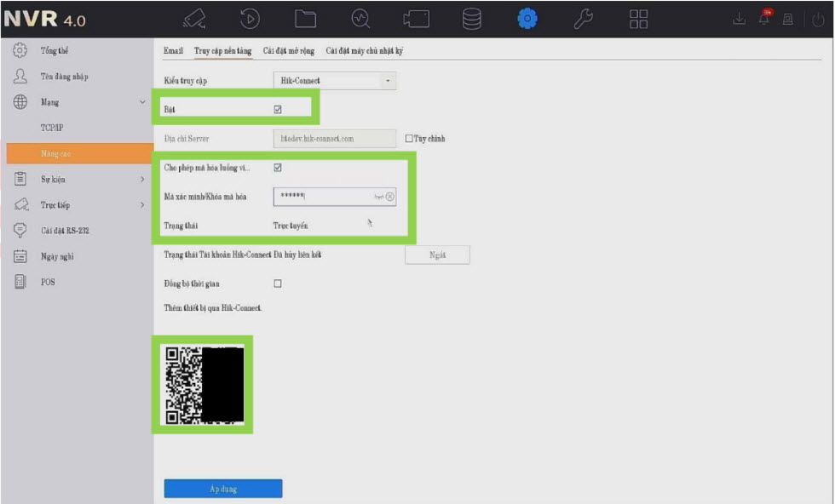Open Maintenance wrench icon
The image size is (835, 504).
[x=584, y=19]
